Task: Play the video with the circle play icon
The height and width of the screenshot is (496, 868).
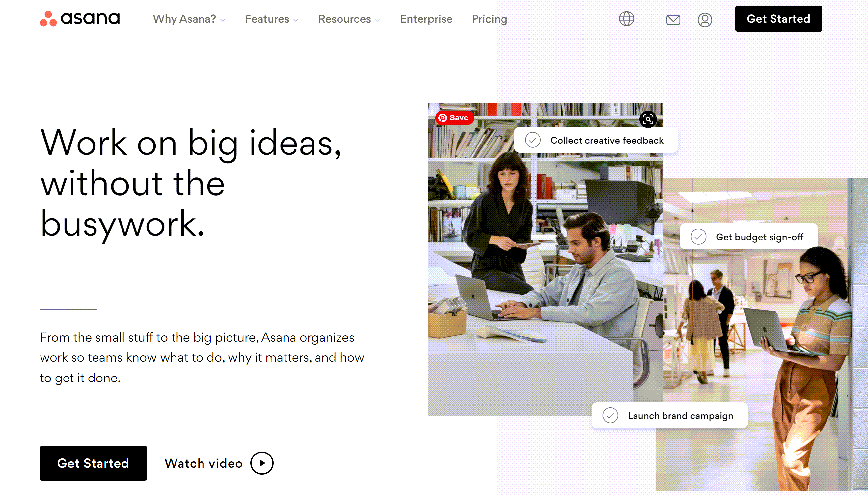Action: click(x=261, y=463)
